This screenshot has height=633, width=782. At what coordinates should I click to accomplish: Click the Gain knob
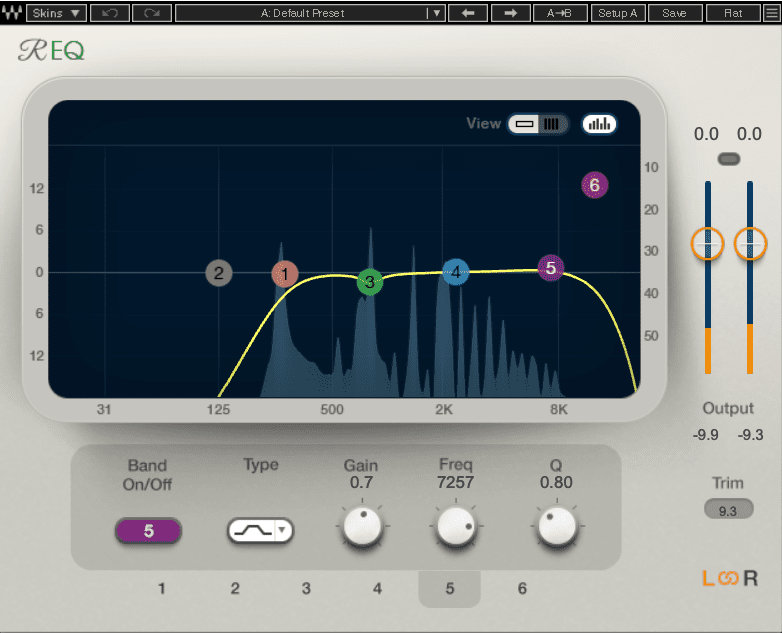(362, 526)
